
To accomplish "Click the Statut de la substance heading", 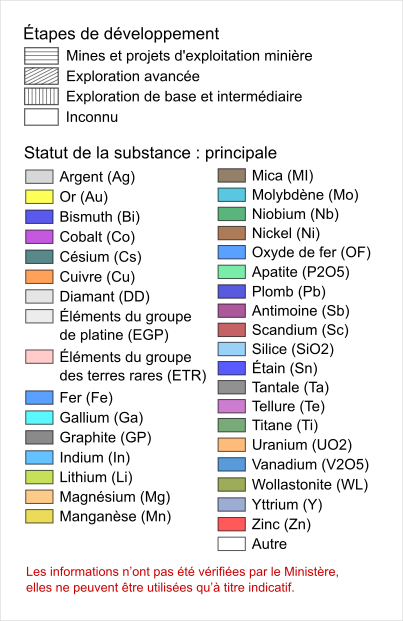I will point(150,153).
